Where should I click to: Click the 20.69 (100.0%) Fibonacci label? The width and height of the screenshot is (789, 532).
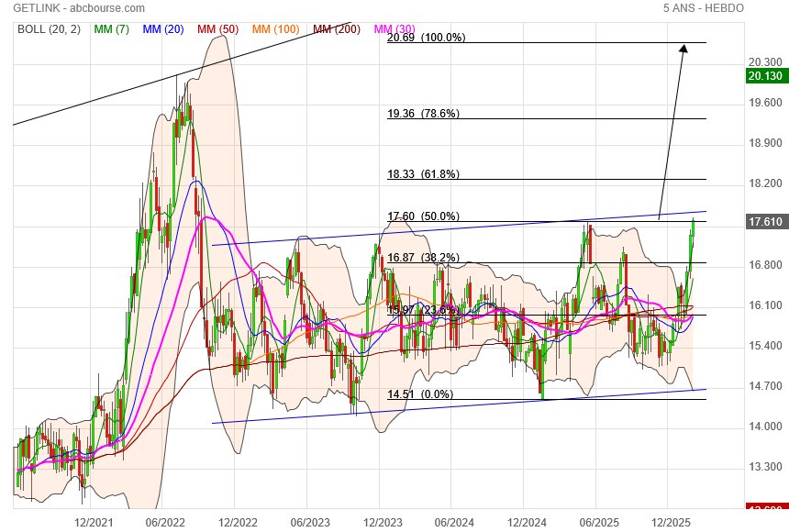tap(427, 38)
